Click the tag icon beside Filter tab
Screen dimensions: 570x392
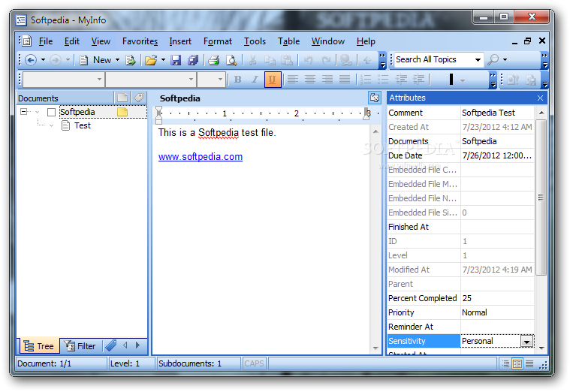click(111, 345)
